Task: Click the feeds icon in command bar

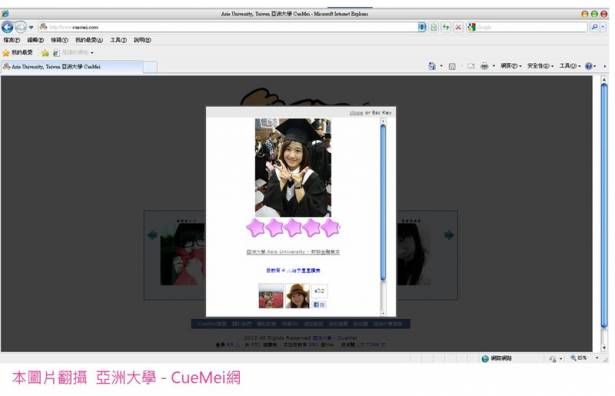Action: [x=452, y=66]
